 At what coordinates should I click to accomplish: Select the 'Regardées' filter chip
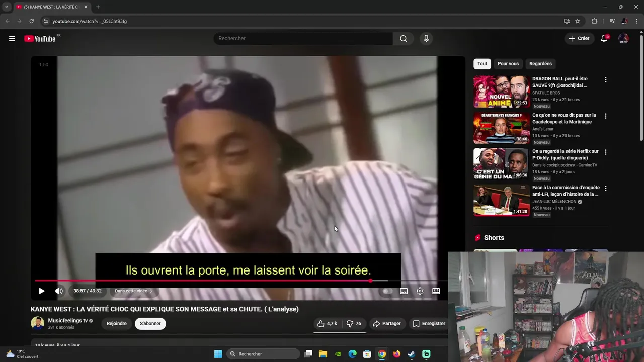click(540, 64)
